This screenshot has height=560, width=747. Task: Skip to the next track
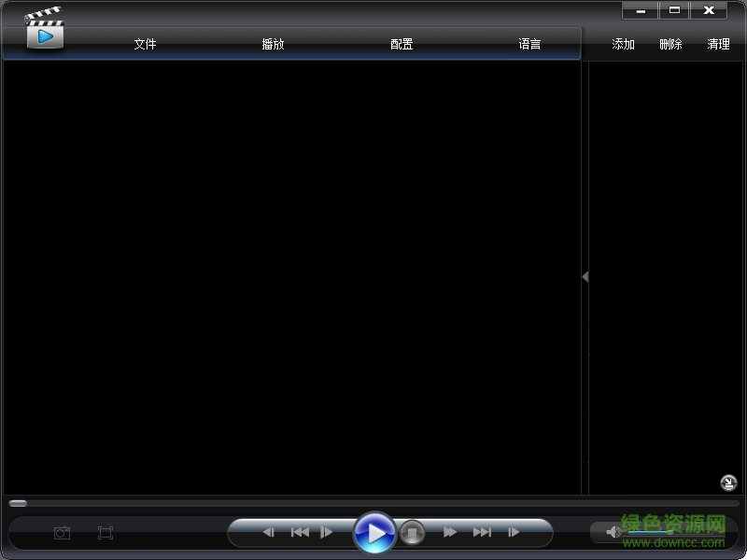coord(483,531)
